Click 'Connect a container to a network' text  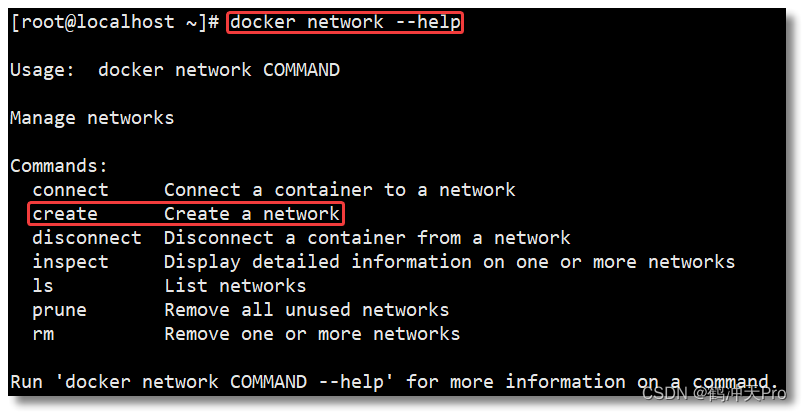[x=340, y=190]
